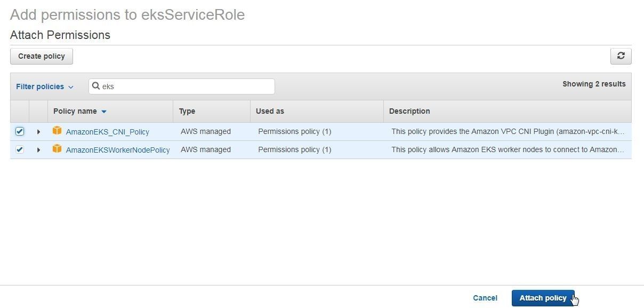Click Permissions policy (1) in AmazonEKS_CNI_Policy row

[x=295, y=131]
